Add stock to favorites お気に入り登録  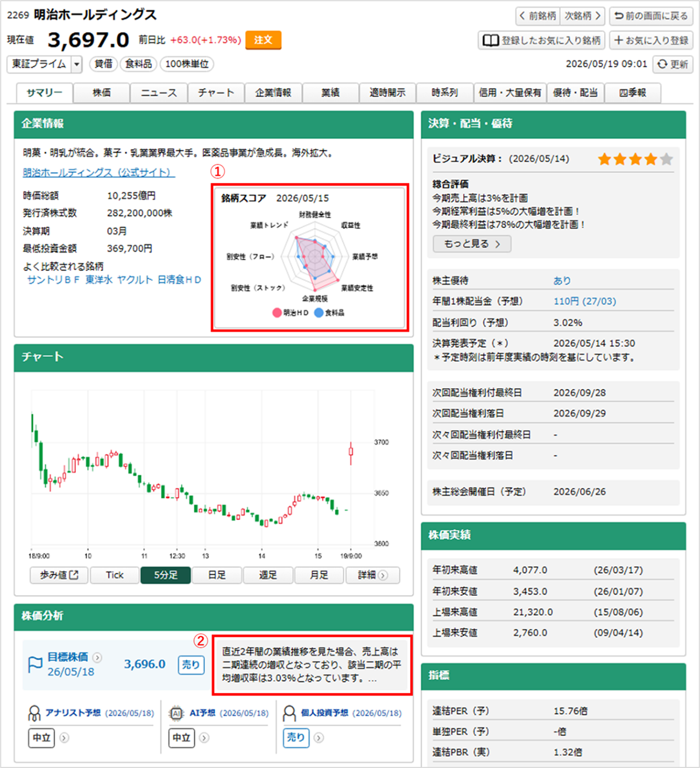pos(651,40)
